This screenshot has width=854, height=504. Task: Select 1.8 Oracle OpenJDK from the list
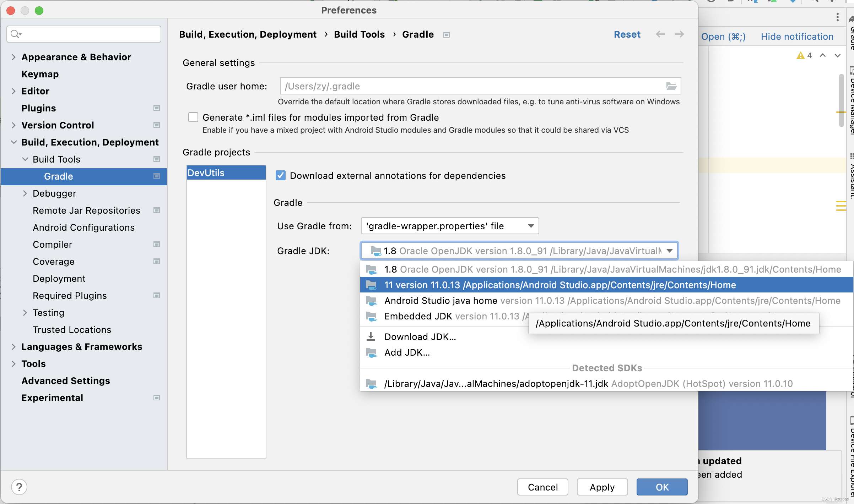click(x=606, y=269)
